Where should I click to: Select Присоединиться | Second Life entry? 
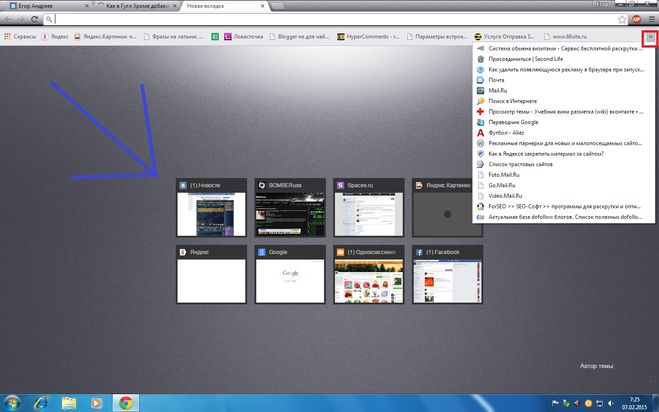pos(564,59)
